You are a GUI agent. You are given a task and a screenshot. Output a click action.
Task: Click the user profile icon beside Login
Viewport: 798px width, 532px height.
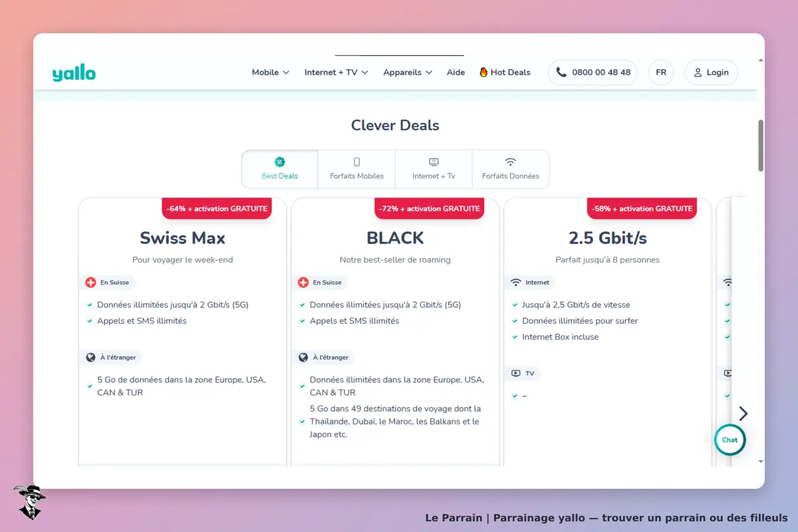tap(698, 72)
